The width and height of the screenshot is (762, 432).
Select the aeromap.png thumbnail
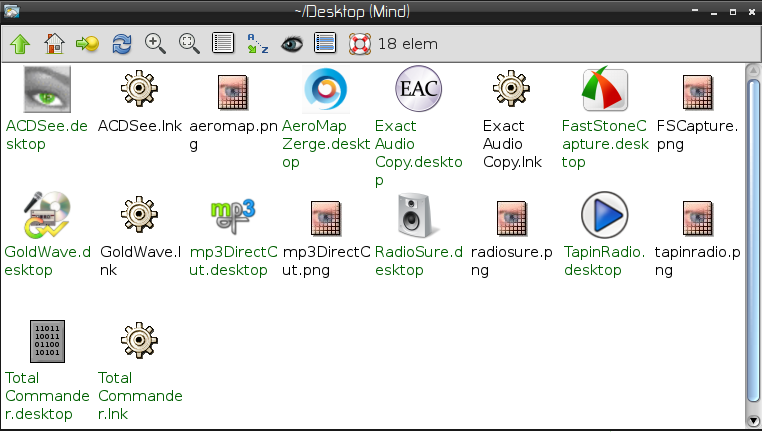[233, 92]
